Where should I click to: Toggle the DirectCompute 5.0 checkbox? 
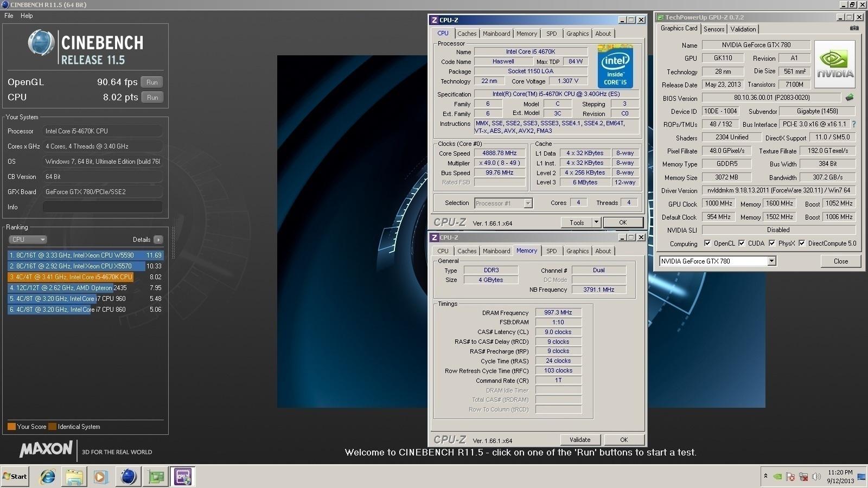coord(801,243)
